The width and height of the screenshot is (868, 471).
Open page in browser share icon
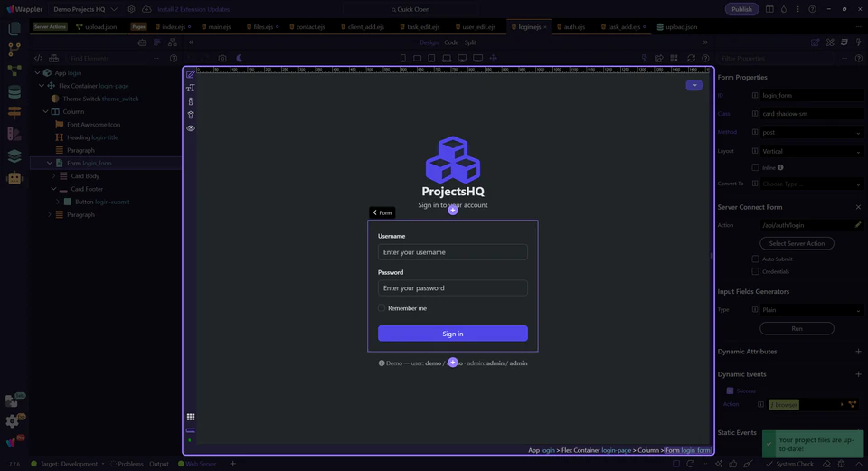click(x=659, y=58)
